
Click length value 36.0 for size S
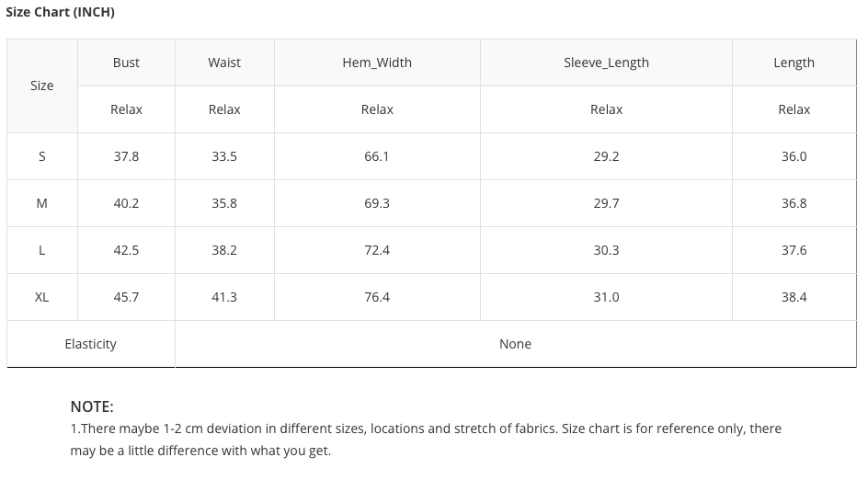coord(794,156)
